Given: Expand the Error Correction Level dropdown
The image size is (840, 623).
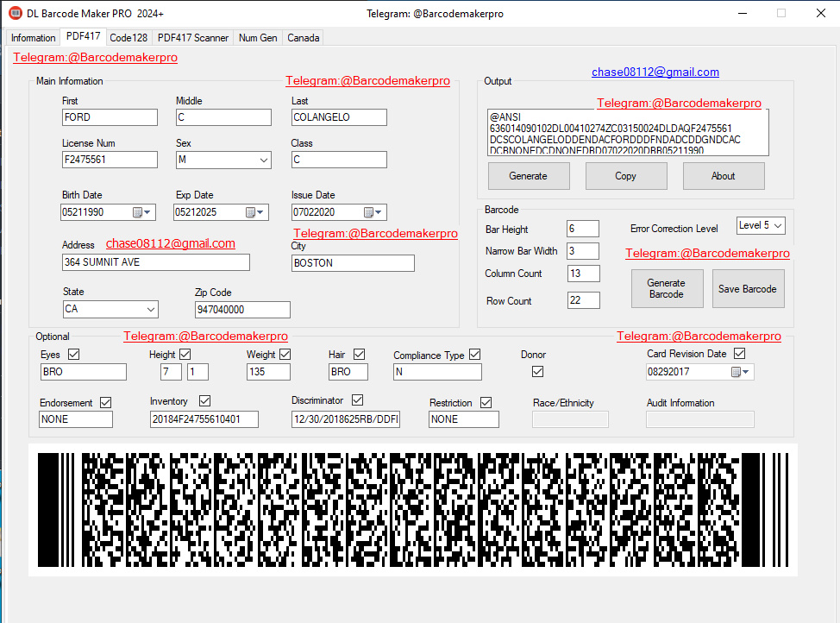Looking at the screenshot, I should click(x=761, y=226).
